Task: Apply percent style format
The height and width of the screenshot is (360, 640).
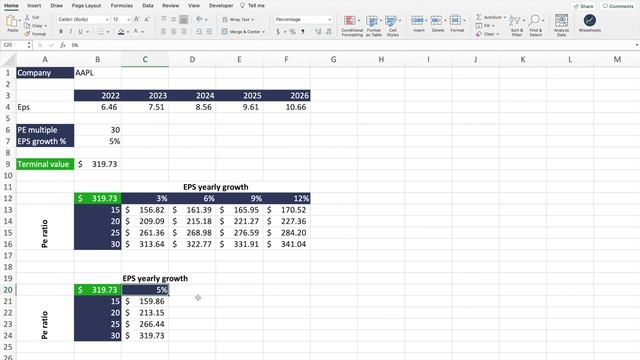Action: [292, 31]
